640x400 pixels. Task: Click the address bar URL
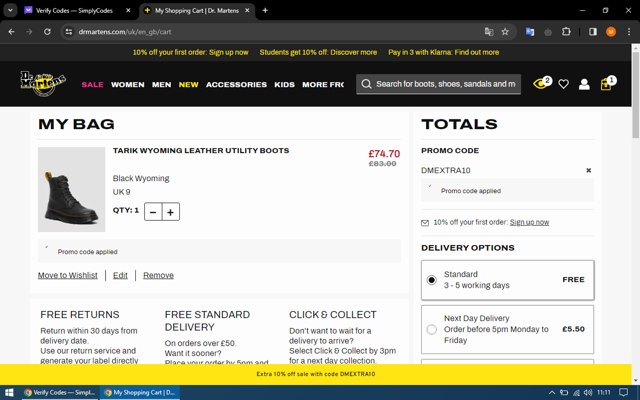(125, 32)
